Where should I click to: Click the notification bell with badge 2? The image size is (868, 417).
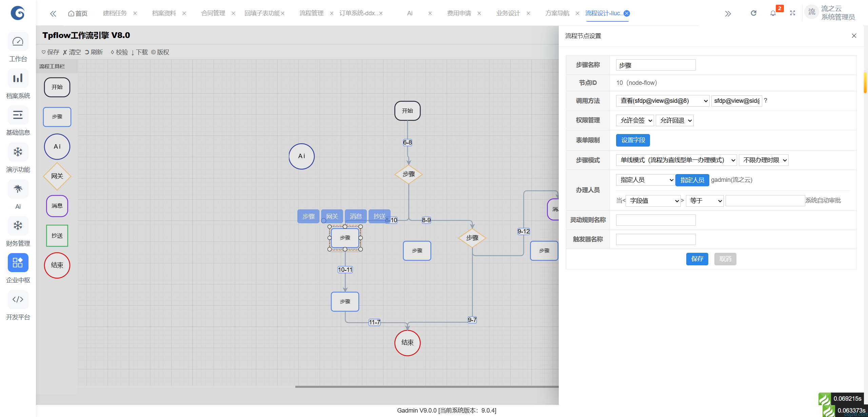coord(773,13)
